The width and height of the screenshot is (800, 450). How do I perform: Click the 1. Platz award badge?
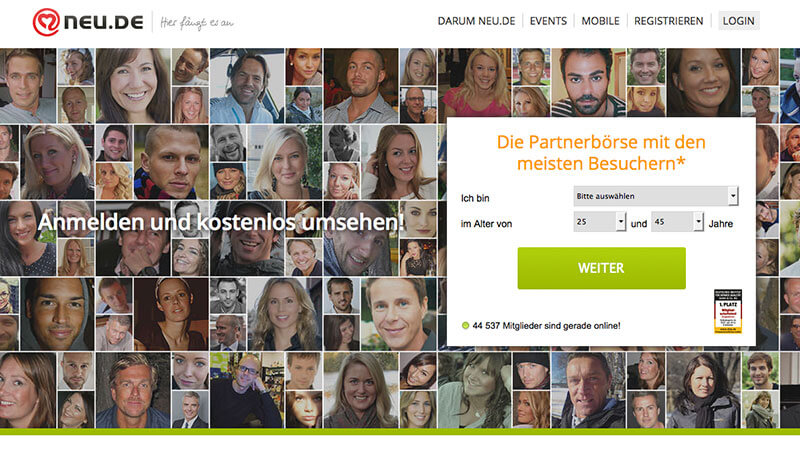(x=728, y=311)
